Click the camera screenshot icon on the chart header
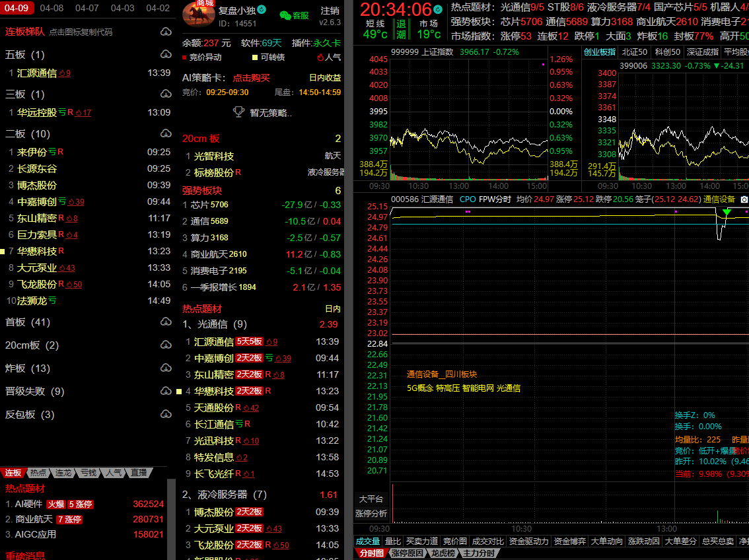The width and height of the screenshot is (749, 560). [744, 199]
